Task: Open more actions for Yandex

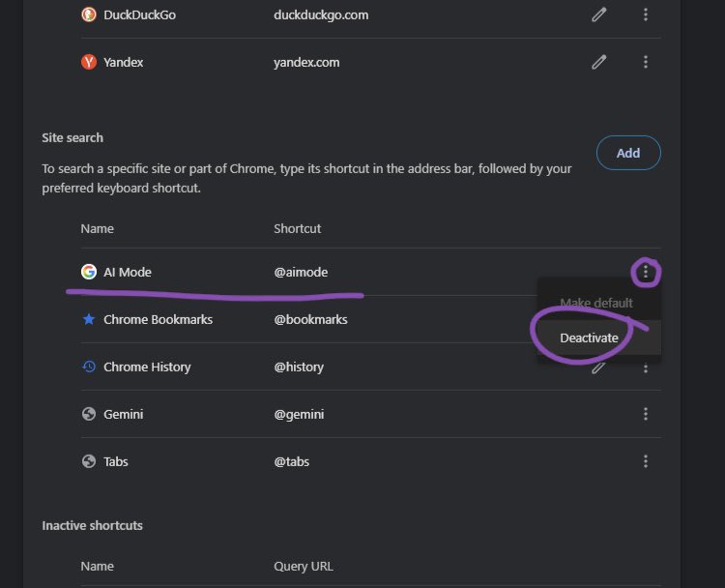Action: [x=646, y=62]
